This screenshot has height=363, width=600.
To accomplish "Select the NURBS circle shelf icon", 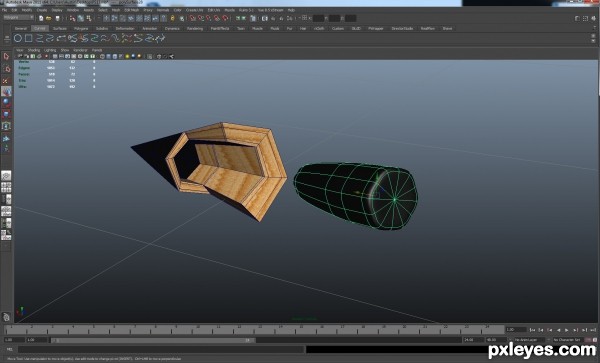I will point(18,38).
